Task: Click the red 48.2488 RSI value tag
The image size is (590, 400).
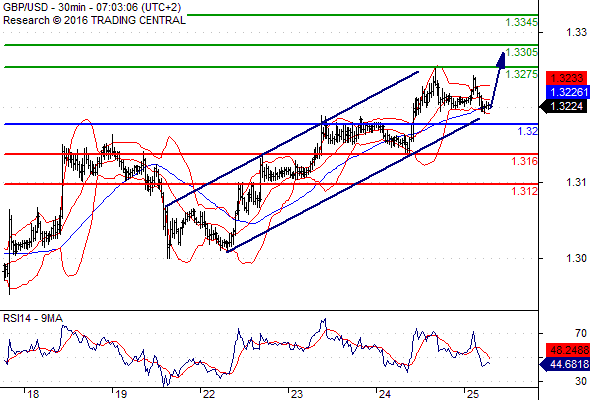Action: (x=568, y=350)
